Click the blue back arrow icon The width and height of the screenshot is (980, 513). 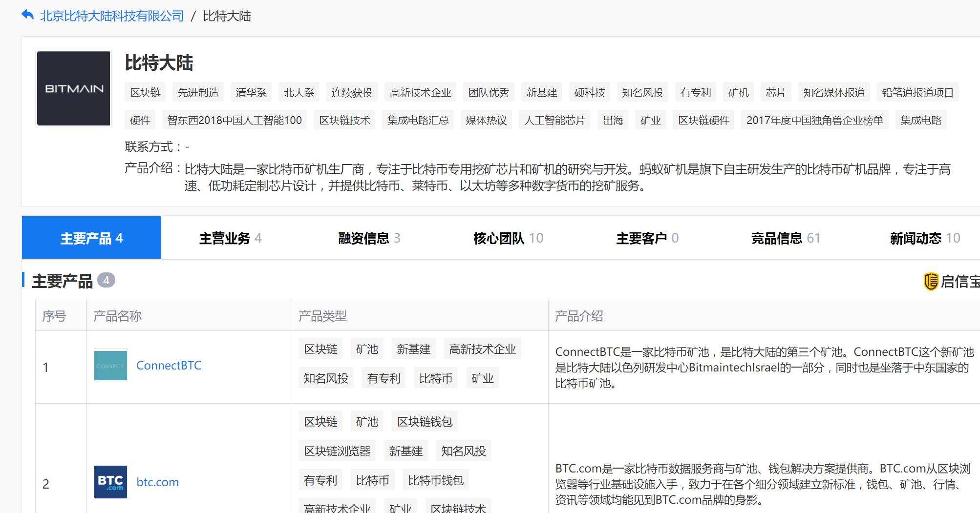click(x=27, y=16)
